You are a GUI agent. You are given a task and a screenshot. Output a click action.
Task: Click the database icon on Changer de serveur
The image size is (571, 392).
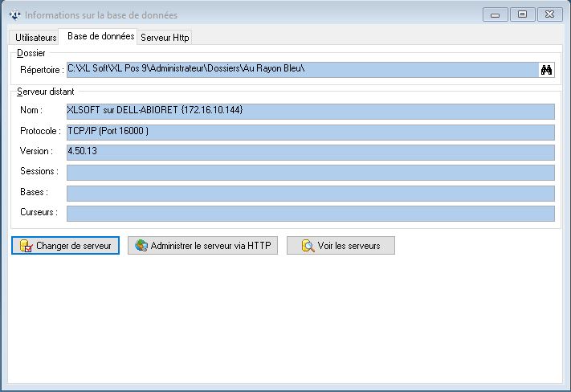click(x=26, y=246)
